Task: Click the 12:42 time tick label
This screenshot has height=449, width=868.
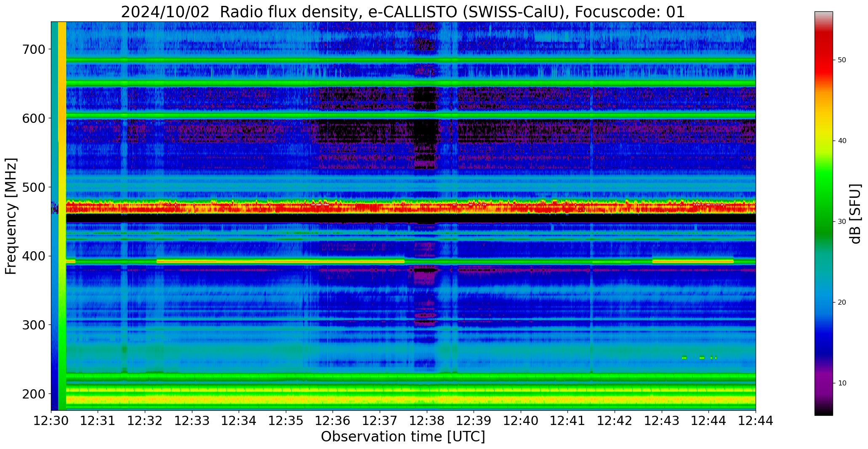Action: [x=615, y=421]
